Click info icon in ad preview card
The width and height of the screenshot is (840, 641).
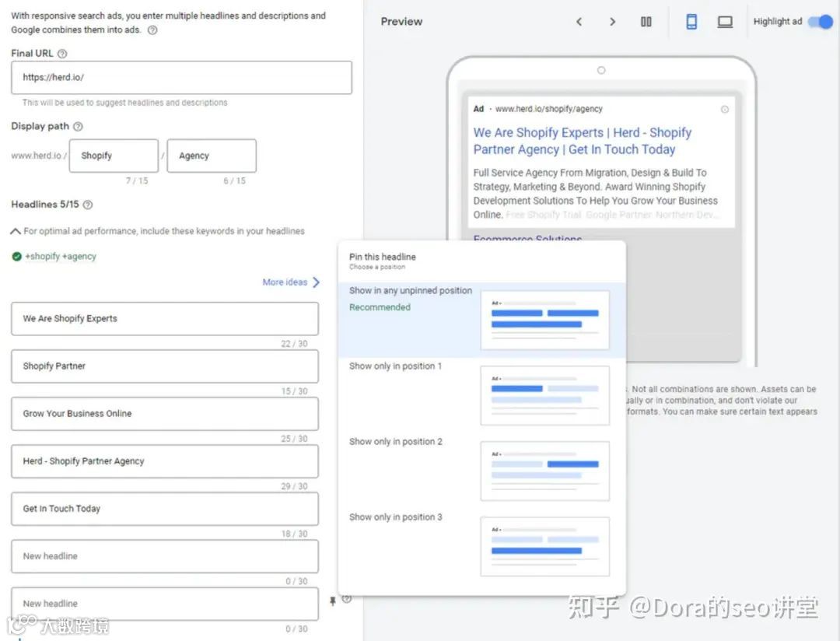pos(724,110)
